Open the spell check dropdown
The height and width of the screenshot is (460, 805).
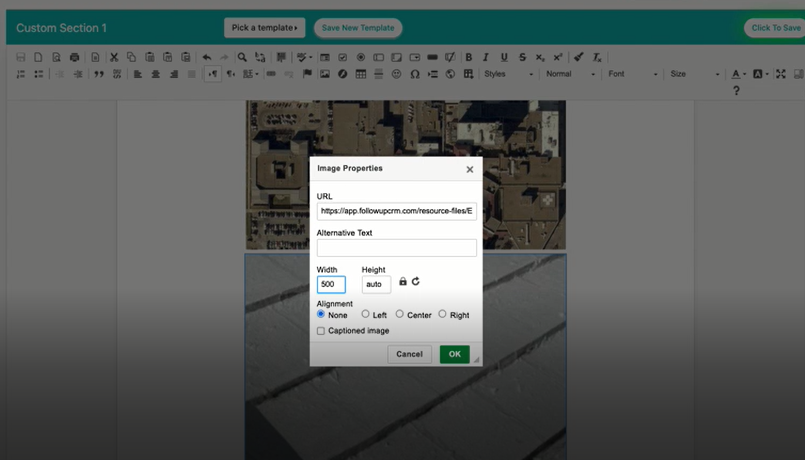(304, 57)
